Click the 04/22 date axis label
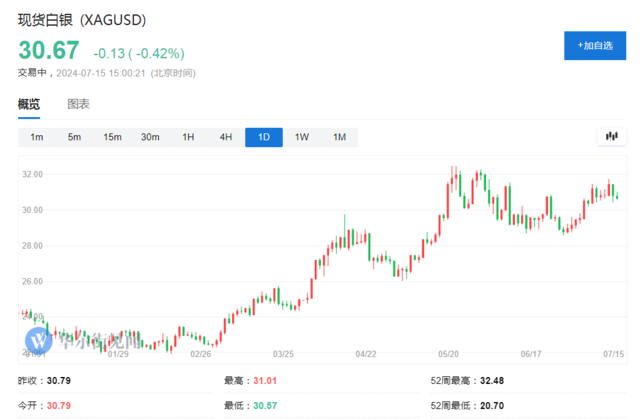The width and height of the screenshot is (640, 419). click(366, 354)
